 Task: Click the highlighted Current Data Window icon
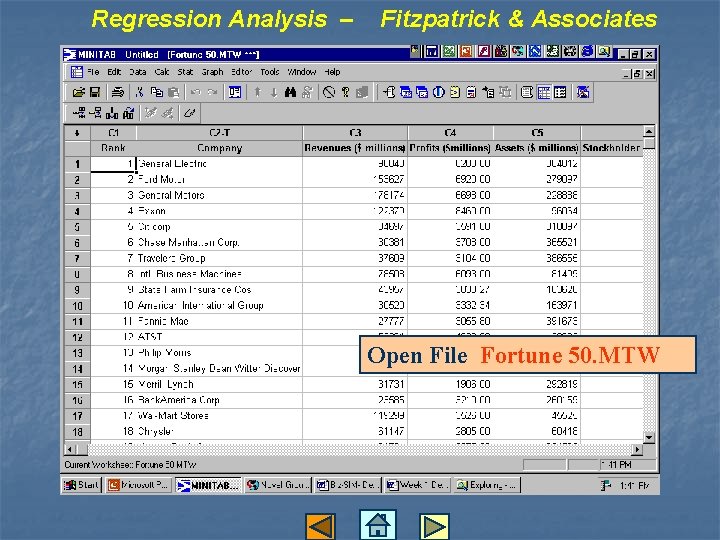click(544, 92)
